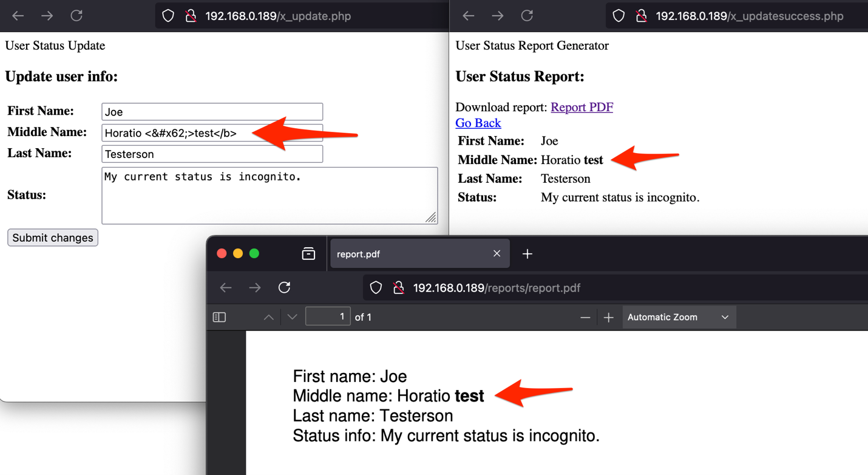This screenshot has width=868, height=475.
Task: Click shield icon in x_update.php address bar
Action: click(x=168, y=16)
